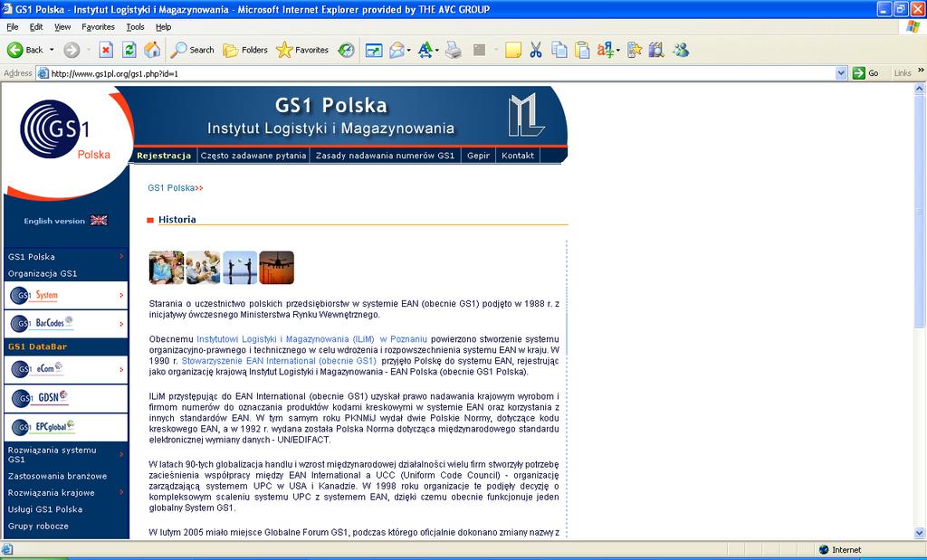Open the Gepir tab
The width and height of the screenshot is (927, 560).
click(478, 156)
